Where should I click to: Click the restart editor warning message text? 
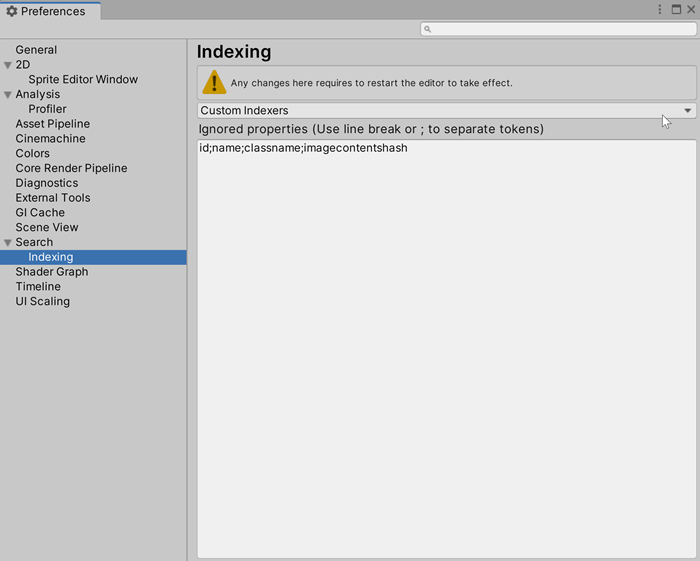pos(371,83)
